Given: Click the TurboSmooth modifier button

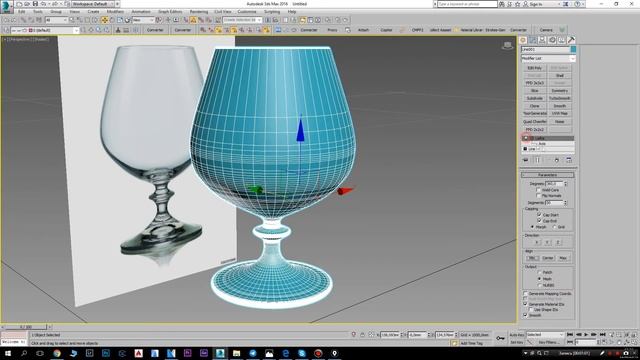Looking at the screenshot, I should (x=560, y=98).
